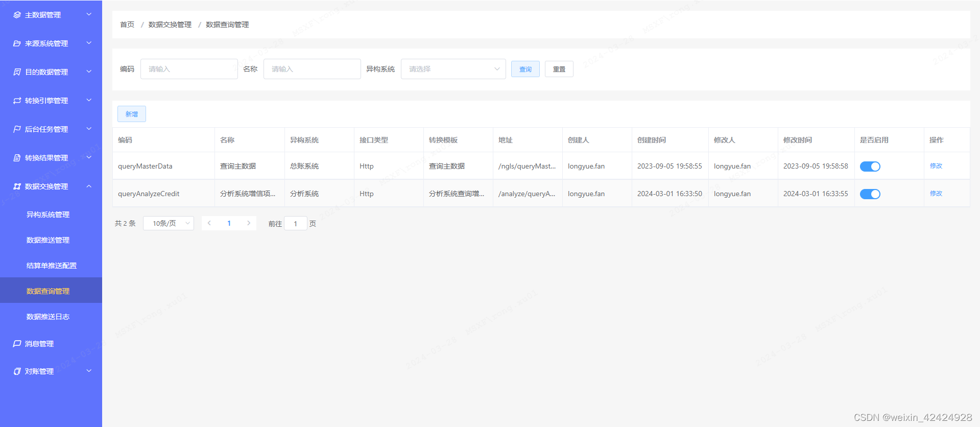
Task: Click 修改 link for queryMasterData row
Action: tap(936, 166)
